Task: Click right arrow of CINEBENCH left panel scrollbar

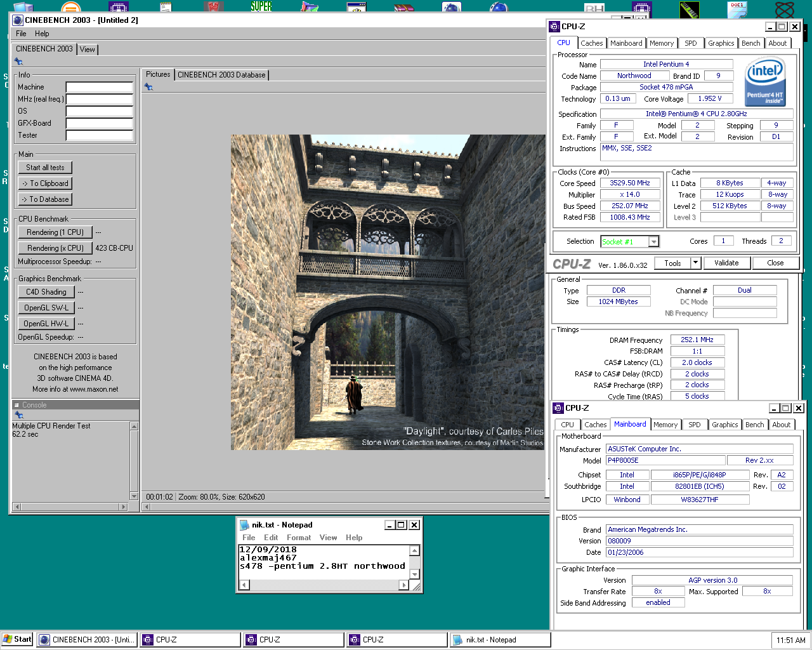Action: pyautogui.click(x=124, y=507)
